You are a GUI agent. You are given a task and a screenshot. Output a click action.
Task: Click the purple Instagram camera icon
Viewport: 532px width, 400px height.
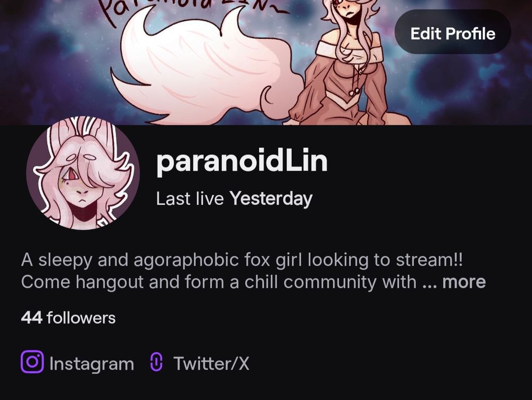tap(32, 362)
